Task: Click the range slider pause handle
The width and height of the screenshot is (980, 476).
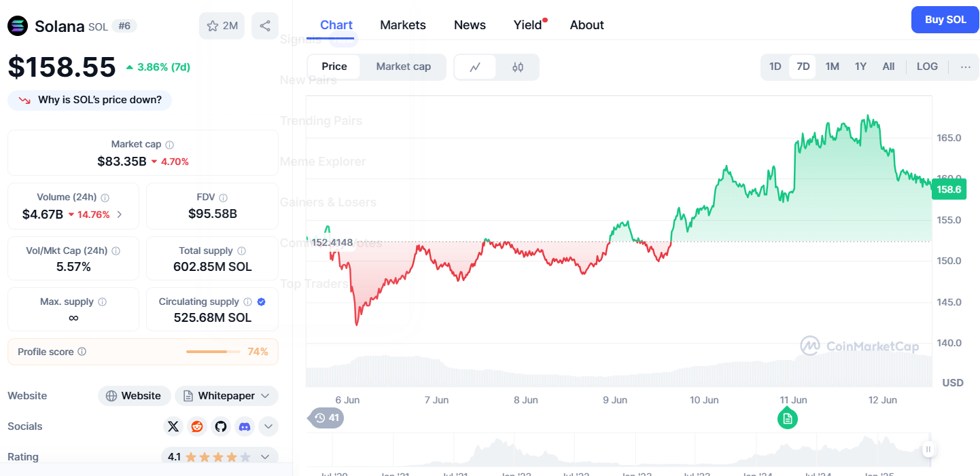Action: pos(928,449)
